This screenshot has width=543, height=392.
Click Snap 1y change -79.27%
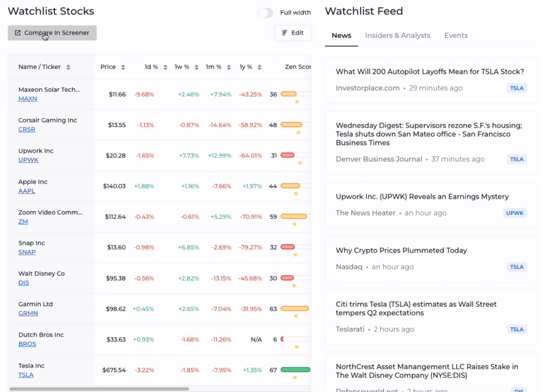pyautogui.click(x=250, y=247)
